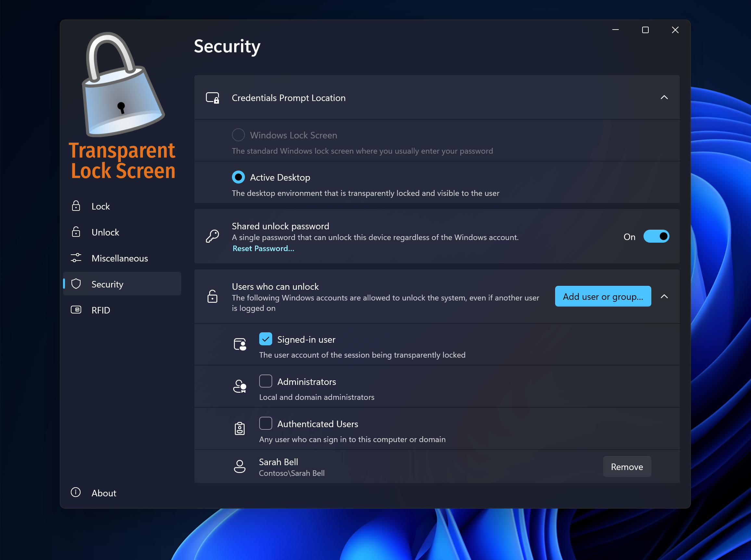Click the RFID card icon in sidebar
The image size is (751, 560).
pos(76,310)
